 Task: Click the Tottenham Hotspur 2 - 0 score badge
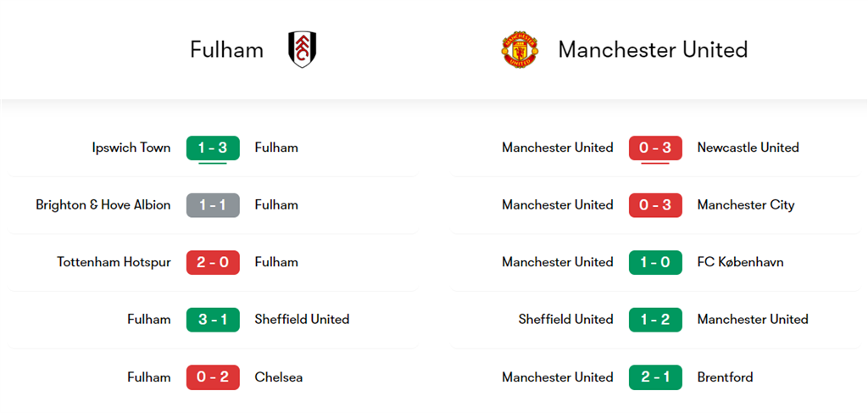pos(213,262)
